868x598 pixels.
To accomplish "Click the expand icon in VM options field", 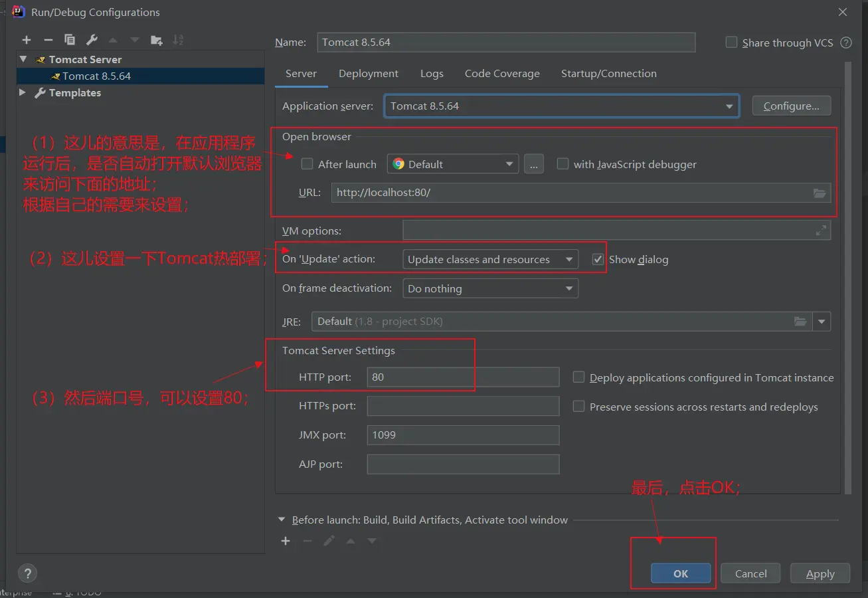I will tap(821, 231).
